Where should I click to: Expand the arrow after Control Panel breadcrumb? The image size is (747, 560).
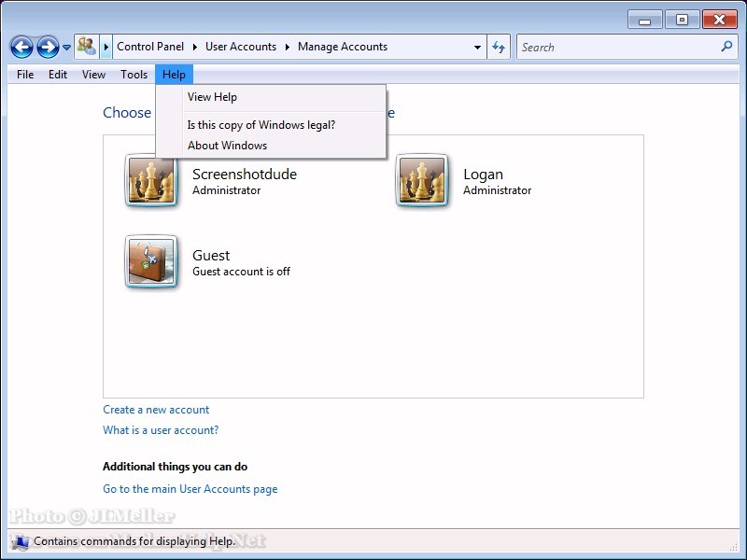point(195,47)
